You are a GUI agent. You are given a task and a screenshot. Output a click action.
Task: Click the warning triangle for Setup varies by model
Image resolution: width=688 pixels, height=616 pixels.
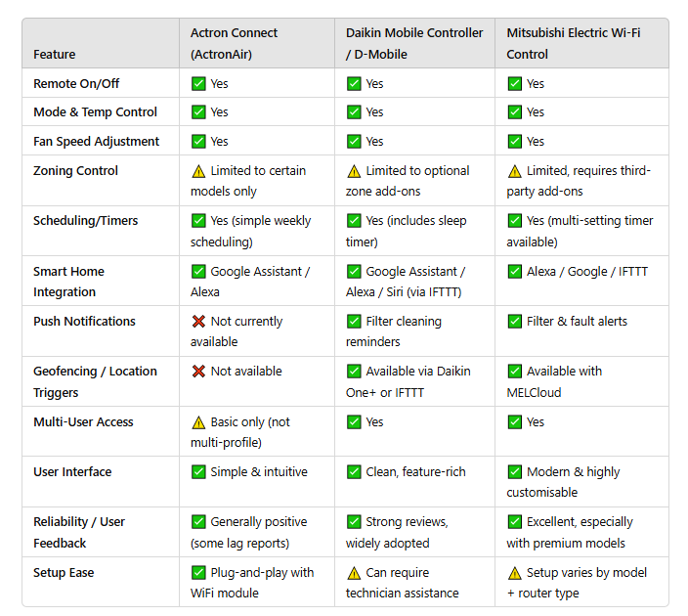tap(514, 573)
